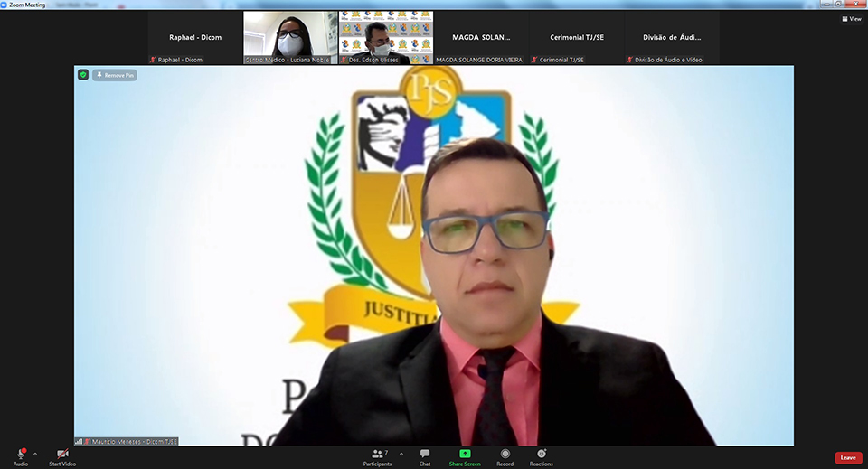Select Des. Edson Ulisses video thumbnail
The height and width of the screenshot is (469, 868).
386,38
